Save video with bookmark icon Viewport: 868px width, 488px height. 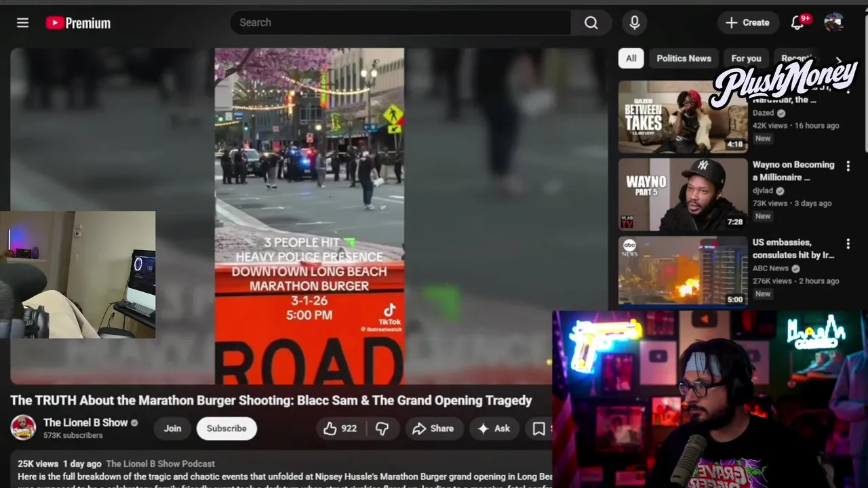[538, 428]
